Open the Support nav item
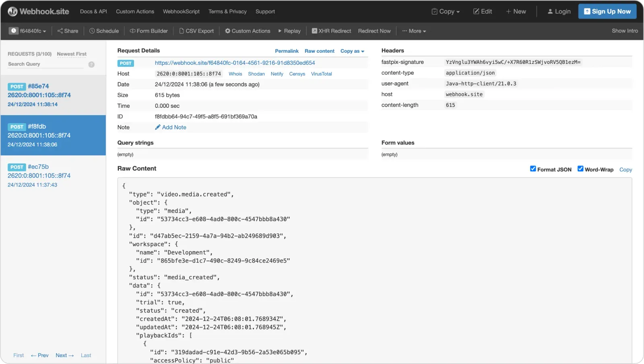The width and height of the screenshot is (644, 364). [x=265, y=12]
